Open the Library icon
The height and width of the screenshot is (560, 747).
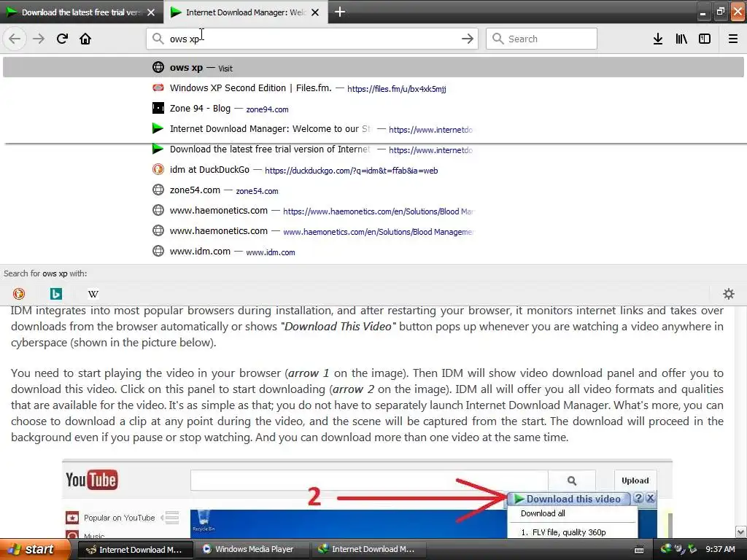[x=681, y=39]
